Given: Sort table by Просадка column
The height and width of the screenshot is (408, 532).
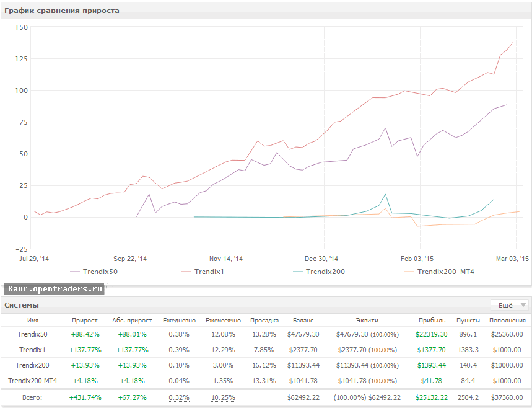Looking at the screenshot, I should pos(264,321).
